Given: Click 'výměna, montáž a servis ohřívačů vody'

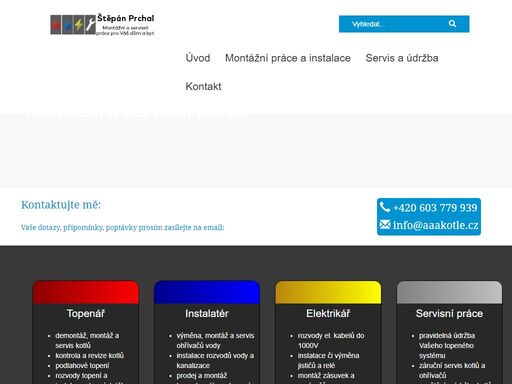Looking at the screenshot, I should click(215, 340).
